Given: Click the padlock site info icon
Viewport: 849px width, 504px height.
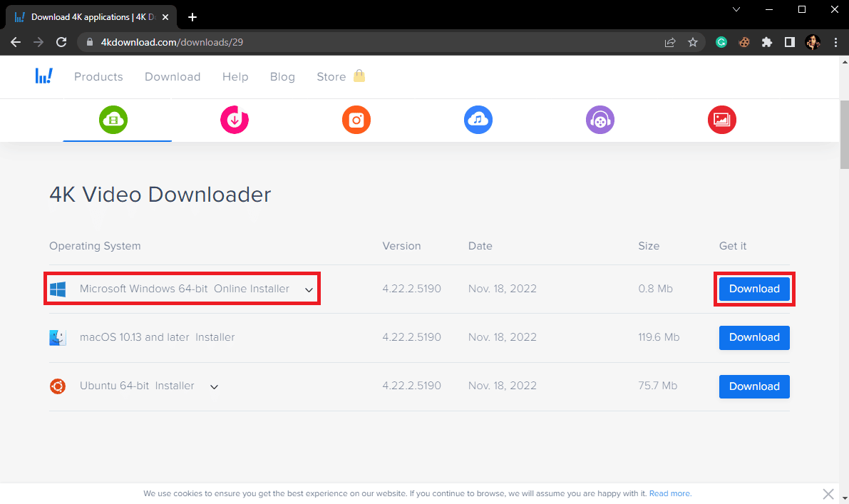Looking at the screenshot, I should click(90, 42).
